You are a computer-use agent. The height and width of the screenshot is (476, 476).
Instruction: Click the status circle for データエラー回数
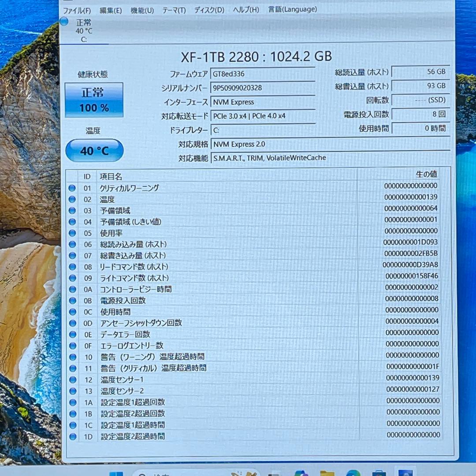[x=72, y=335]
